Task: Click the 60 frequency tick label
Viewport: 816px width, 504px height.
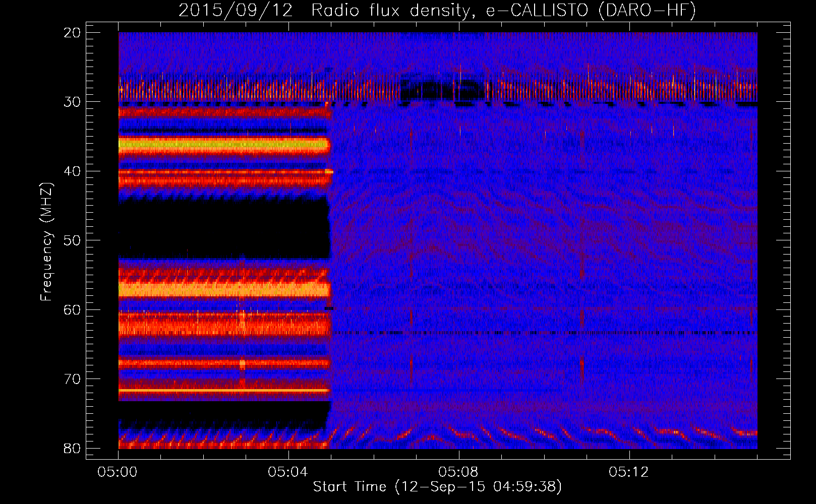Action: pos(73,309)
